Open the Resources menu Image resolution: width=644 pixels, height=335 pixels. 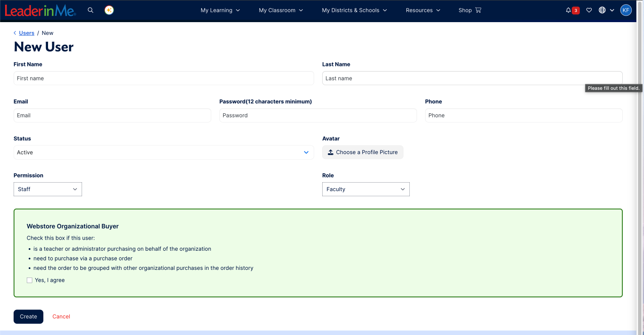tap(423, 10)
